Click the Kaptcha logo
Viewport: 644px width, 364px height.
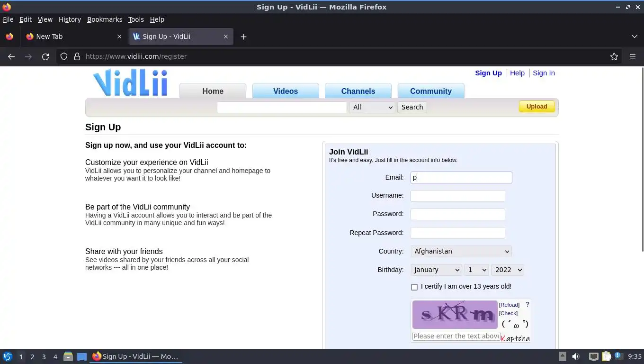(515, 338)
